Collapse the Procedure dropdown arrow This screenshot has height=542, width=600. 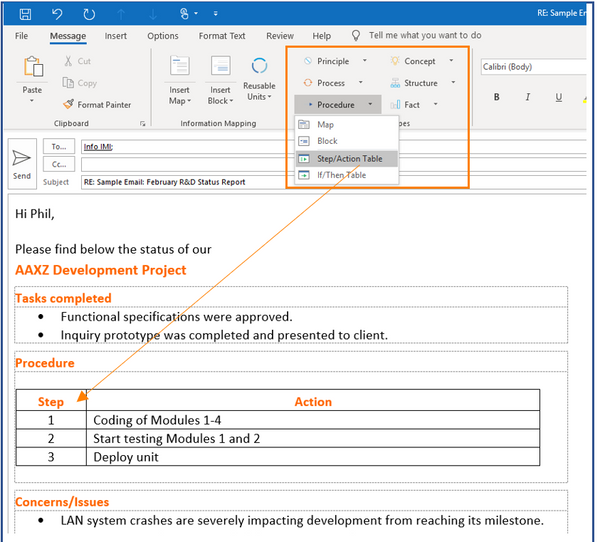370,104
